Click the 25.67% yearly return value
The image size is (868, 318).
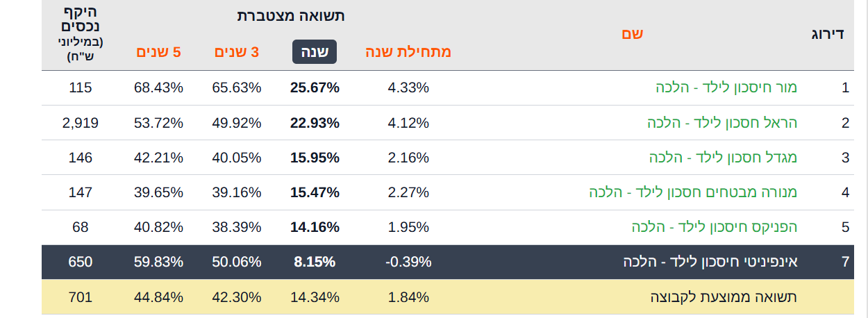pos(315,87)
